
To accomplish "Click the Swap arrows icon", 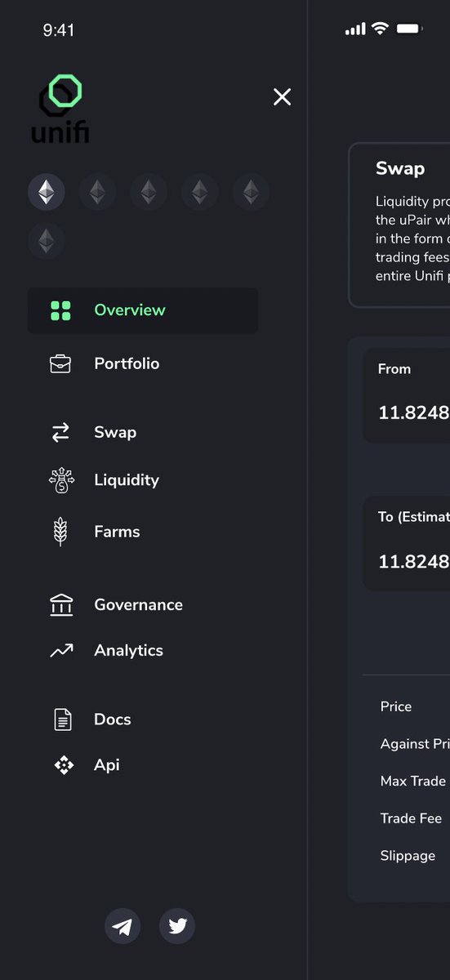I will 60,433.
